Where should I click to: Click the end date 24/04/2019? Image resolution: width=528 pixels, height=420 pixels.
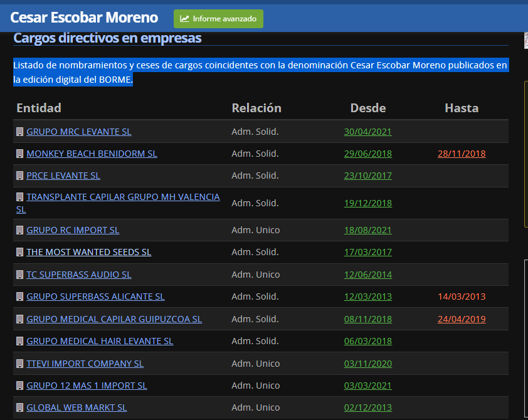(462, 318)
